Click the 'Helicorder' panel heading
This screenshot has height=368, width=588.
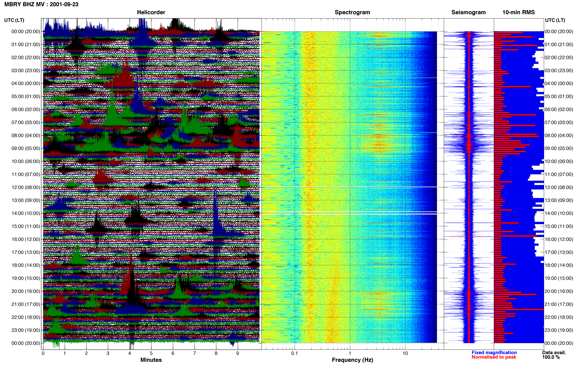(151, 12)
